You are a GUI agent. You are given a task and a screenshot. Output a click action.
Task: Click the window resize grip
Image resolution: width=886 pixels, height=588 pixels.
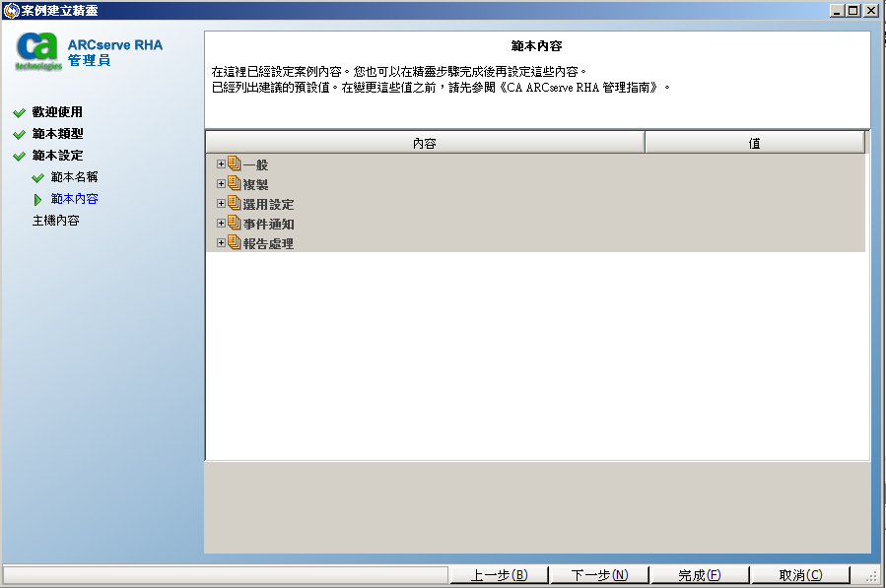[871, 575]
